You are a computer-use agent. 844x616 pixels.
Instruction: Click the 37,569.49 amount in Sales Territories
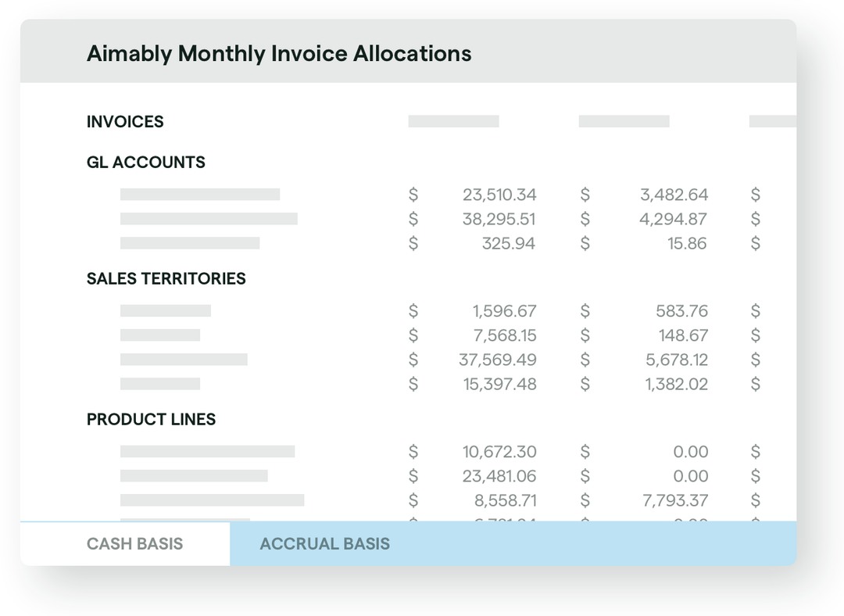[x=499, y=360]
